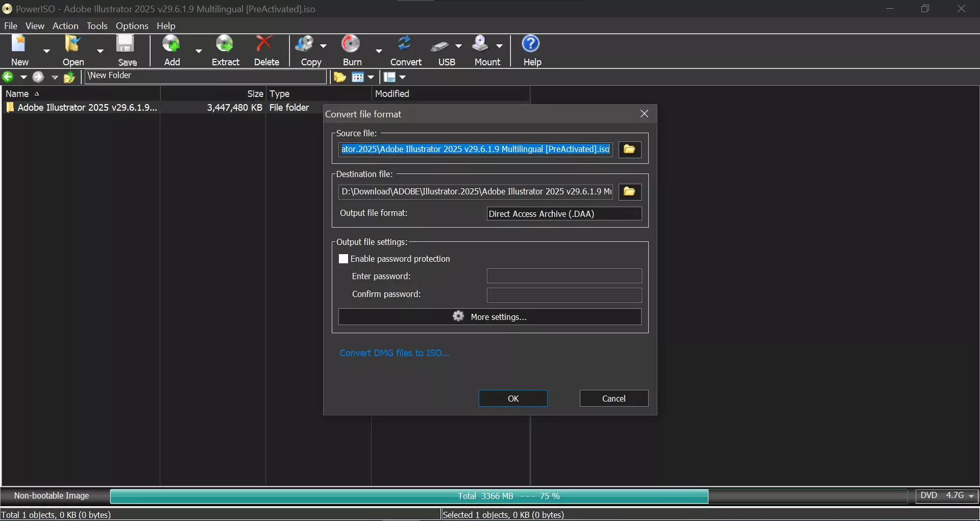Open the Output file format combo box
The width and height of the screenshot is (980, 521).
coord(564,214)
